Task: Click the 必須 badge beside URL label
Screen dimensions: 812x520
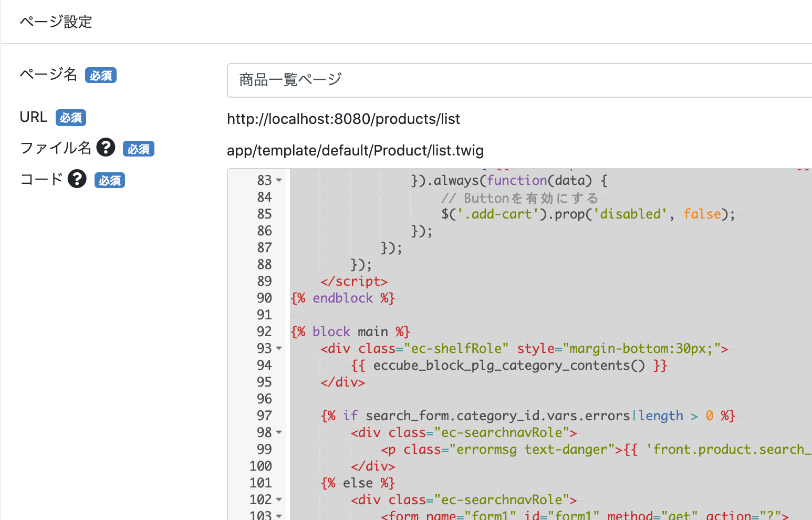Action: tap(71, 118)
